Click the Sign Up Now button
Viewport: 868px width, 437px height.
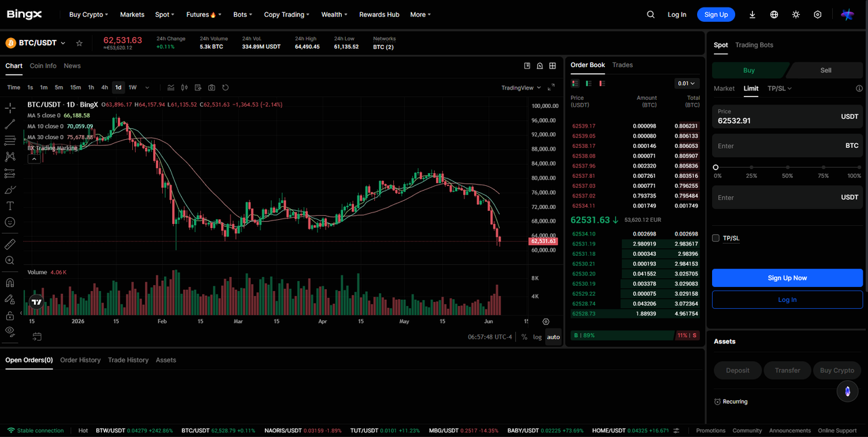(787, 278)
